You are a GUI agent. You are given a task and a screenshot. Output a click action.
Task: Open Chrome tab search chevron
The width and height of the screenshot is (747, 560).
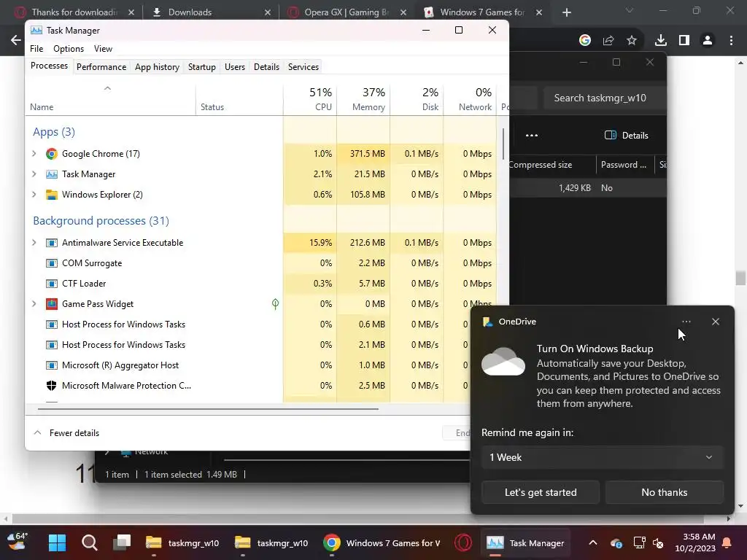tap(630, 10)
